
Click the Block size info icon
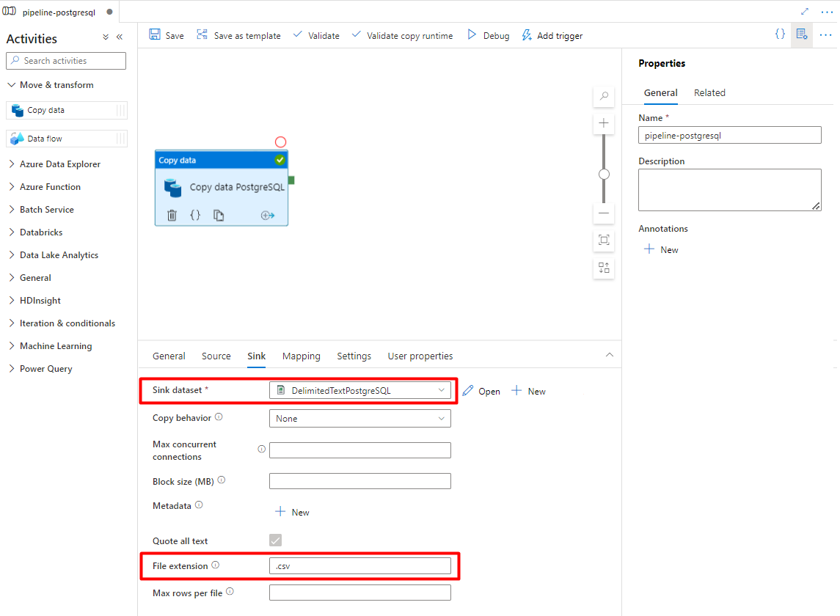click(222, 480)
